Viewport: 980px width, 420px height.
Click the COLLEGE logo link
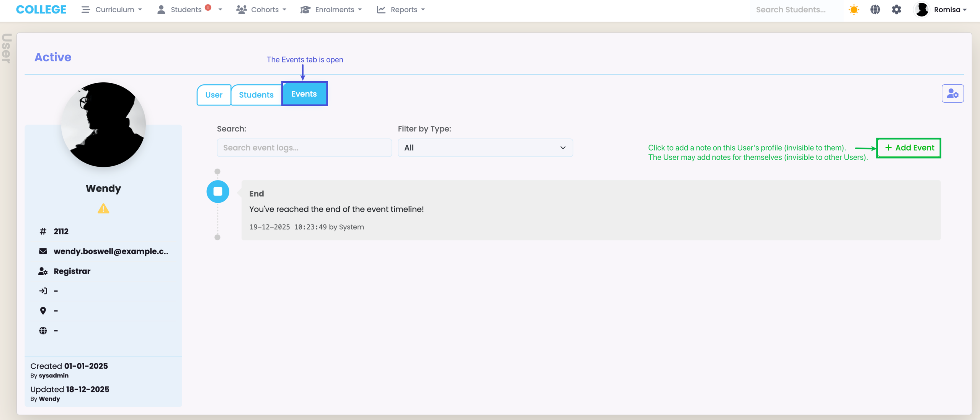click(41, 10)
